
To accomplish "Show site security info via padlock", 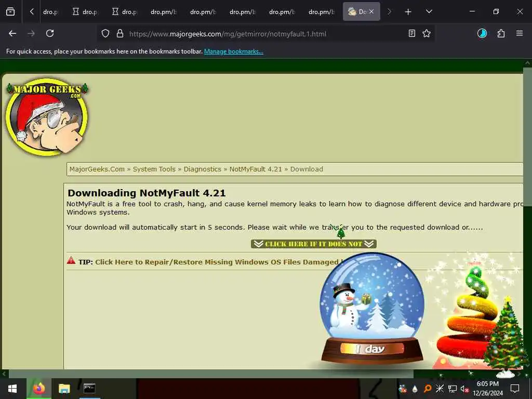I will [x=120, y=34].
